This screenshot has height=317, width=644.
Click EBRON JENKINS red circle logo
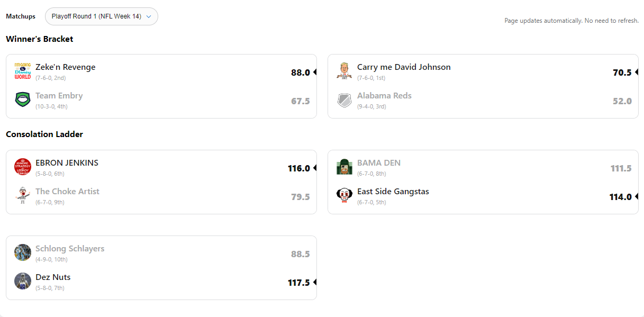point(23,167)
